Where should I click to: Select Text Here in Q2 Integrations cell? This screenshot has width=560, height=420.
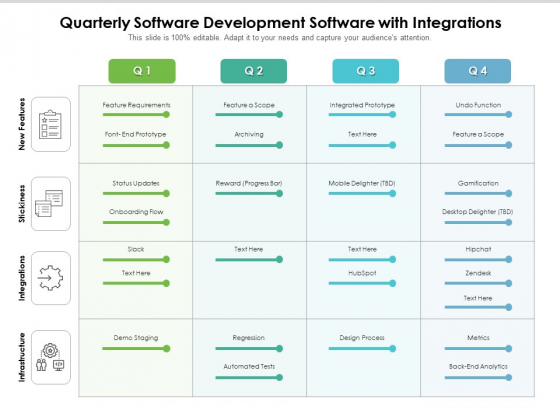[249, 249]
